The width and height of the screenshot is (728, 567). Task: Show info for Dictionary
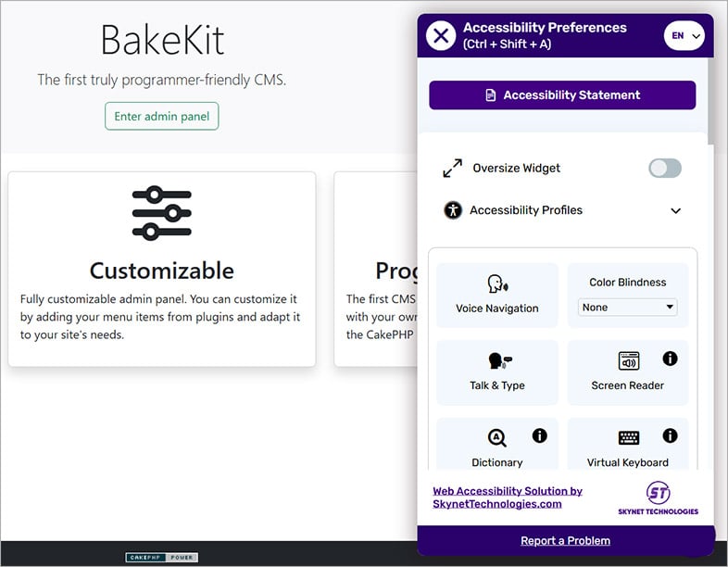[539, 435]
